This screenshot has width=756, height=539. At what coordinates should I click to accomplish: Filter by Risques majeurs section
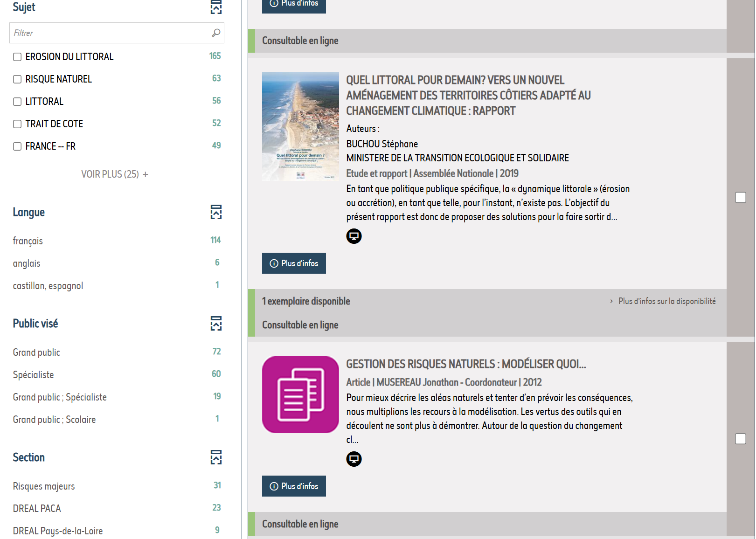point(44,486)
